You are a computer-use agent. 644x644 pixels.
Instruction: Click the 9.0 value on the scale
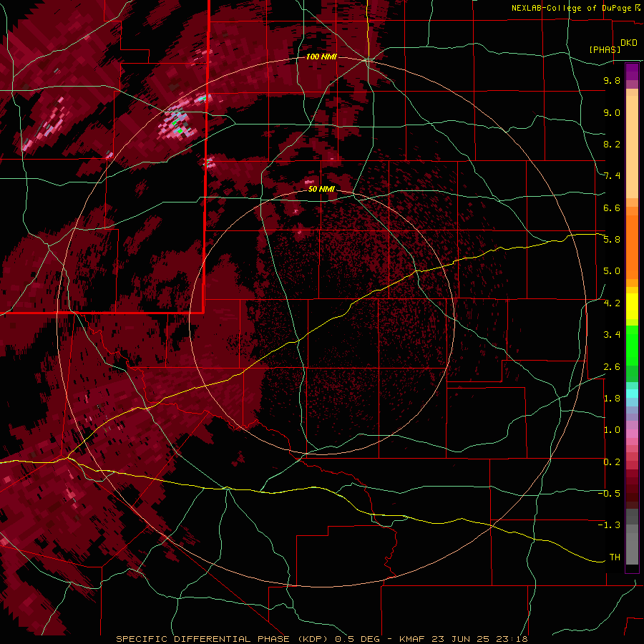coord(612,112)
